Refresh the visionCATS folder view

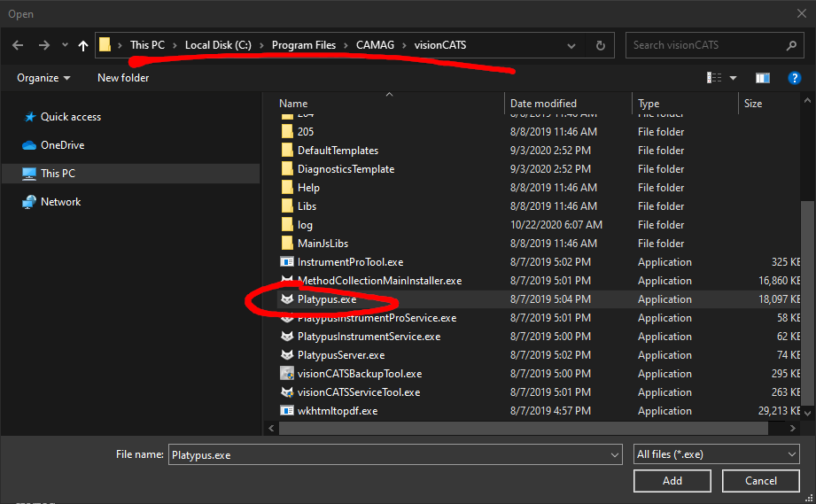click(601, 45)
